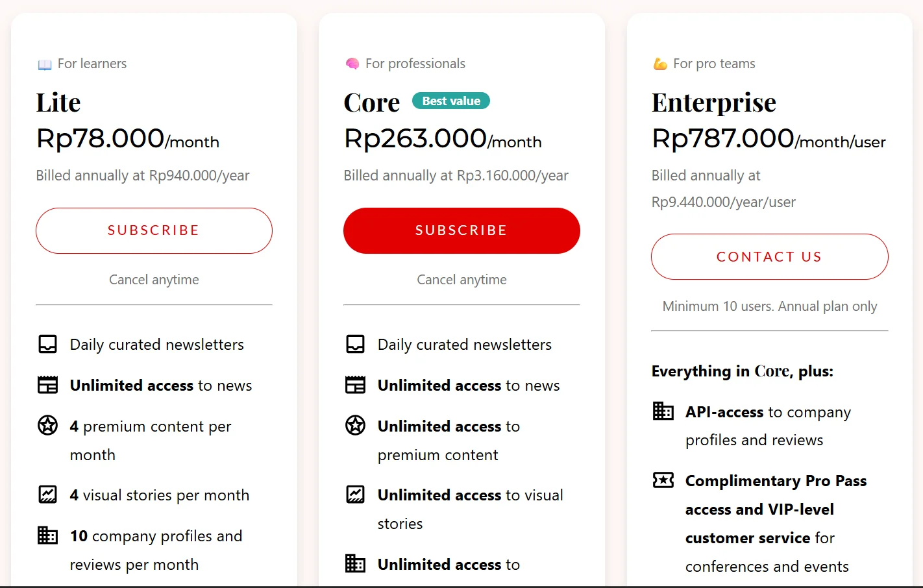Viewport: 923px width, 588px height.
Task: Click the Core plan visual stories chart icon
Action: pos(355,495)
